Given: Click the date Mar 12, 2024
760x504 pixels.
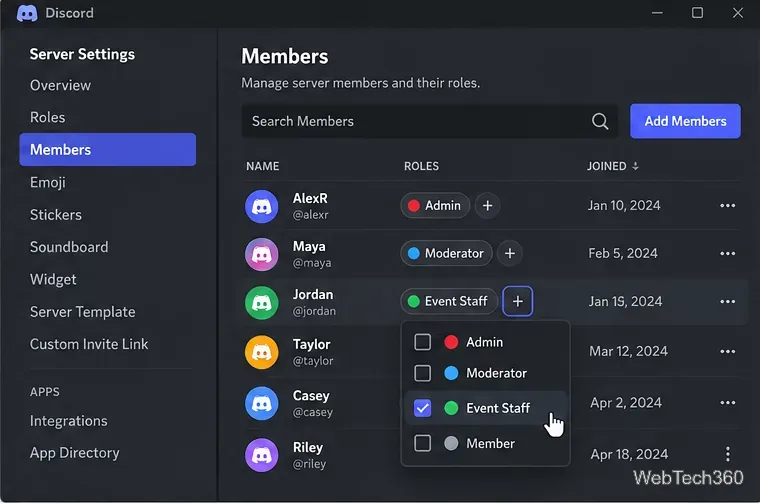Looking at the screenshot, I should [628, 351].
